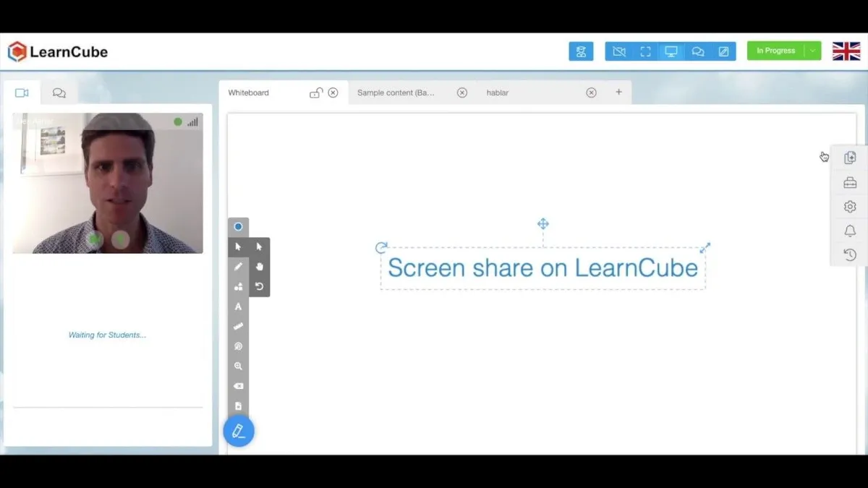
Task: Add a new tab with plus
Action: 618,93
